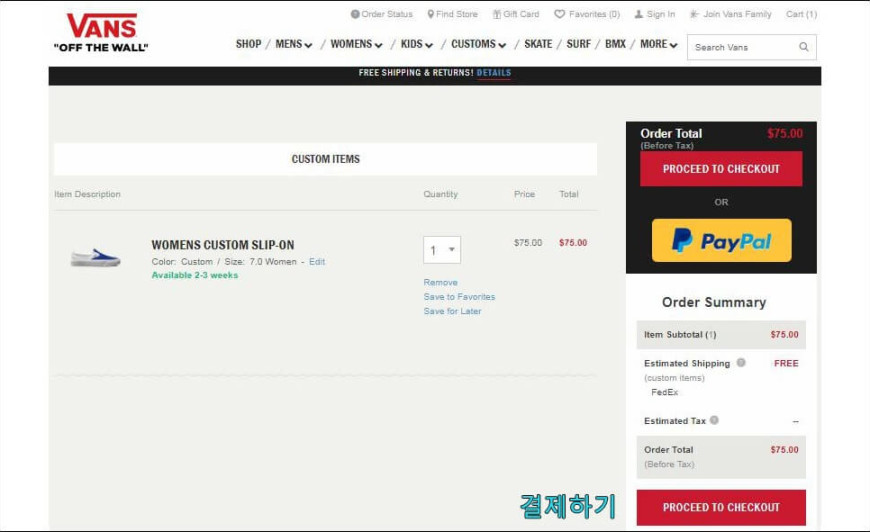Click Join Vans Family link

(737, 14)
